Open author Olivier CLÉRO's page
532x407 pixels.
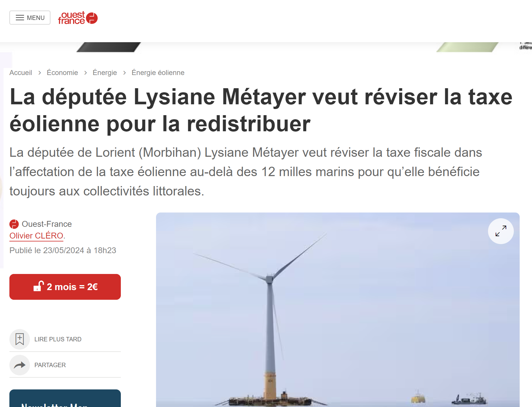pyautogui.click(x=36, y=236)
